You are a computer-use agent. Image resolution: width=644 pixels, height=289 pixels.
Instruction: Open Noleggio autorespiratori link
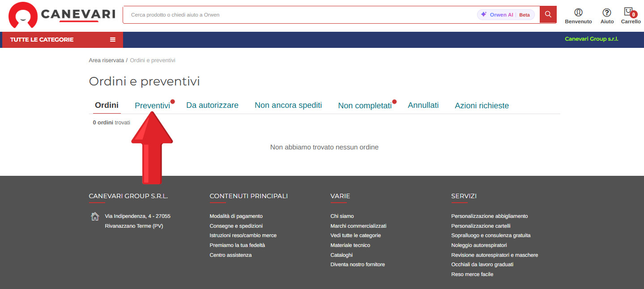(x=479, y=245)
